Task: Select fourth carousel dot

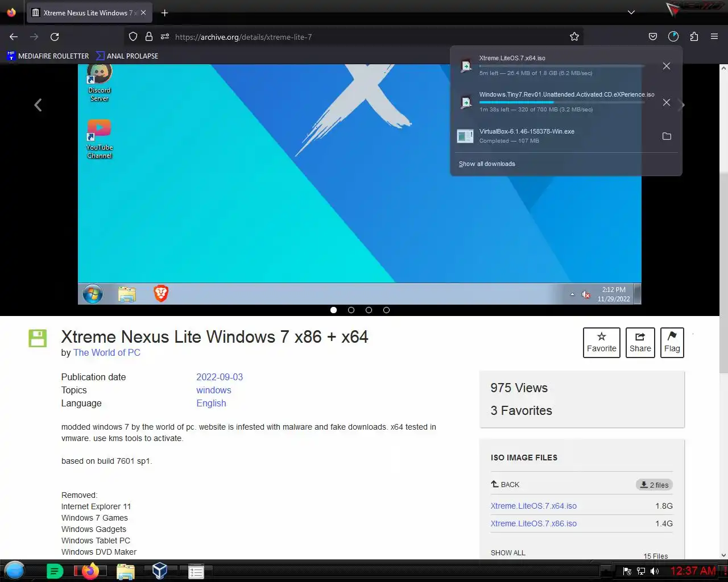Action: (386, 310)
